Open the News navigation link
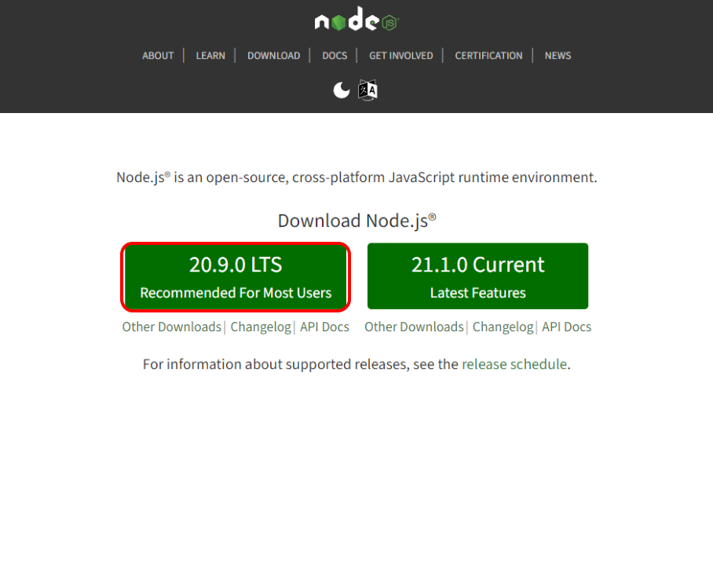This screenshot has height=588, width=713. 558,56
